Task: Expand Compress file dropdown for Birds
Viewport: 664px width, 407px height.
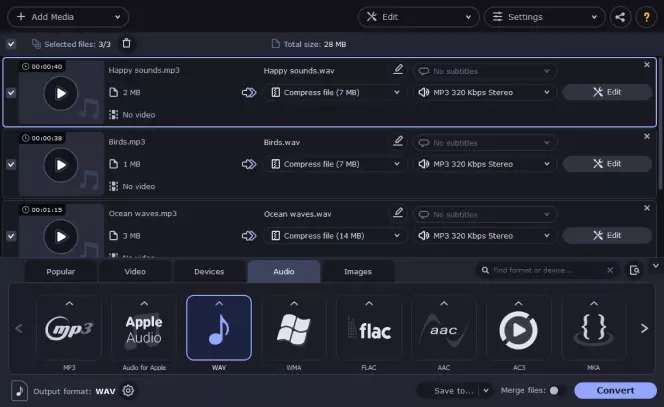Action: coord(335,164)
